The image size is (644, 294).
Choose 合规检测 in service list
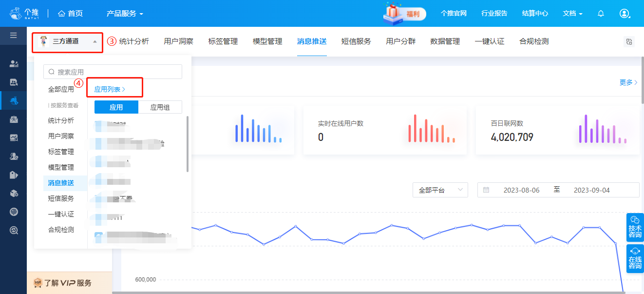pos(61,230)
